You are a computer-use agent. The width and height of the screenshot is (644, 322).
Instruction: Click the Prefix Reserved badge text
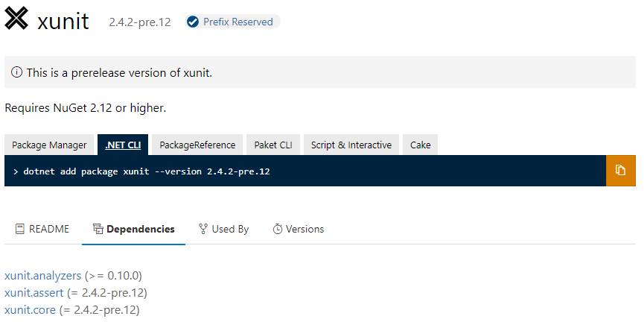point(238,22)
